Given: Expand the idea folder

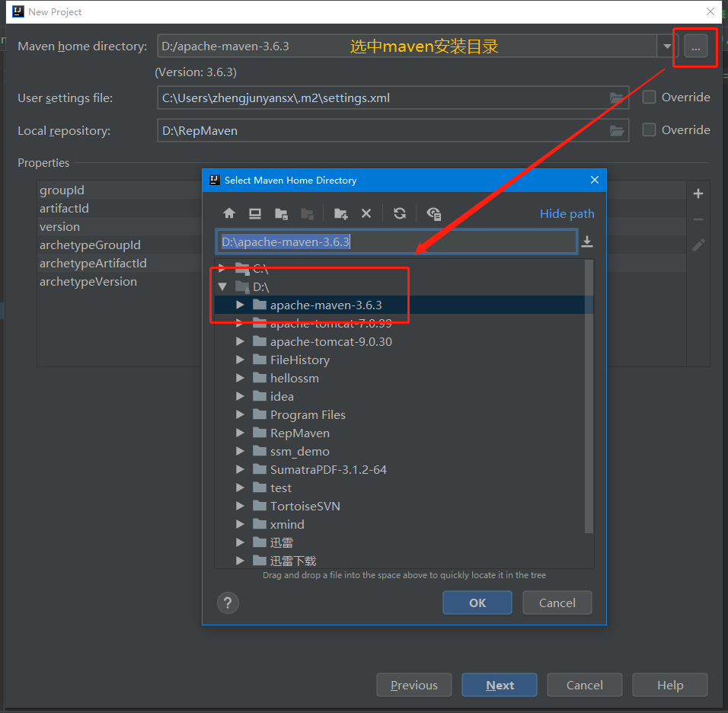Looking at the screenshot, I should [x=240, y=396].
